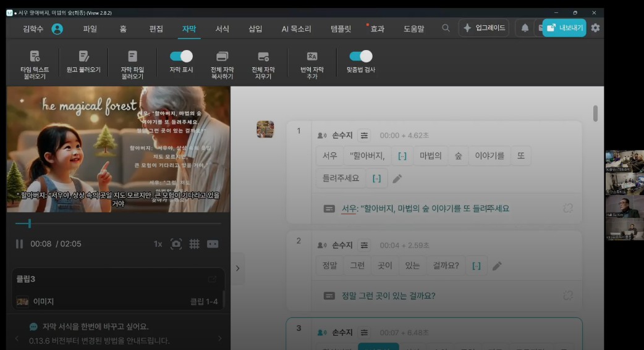
Task: Click the pencil edit icon in clip 1
Action: 397,178
